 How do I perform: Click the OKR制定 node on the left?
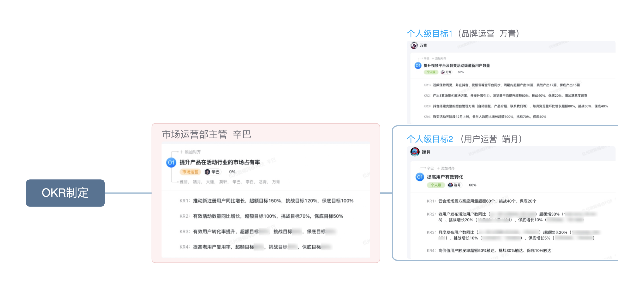(x=65, y=193)
